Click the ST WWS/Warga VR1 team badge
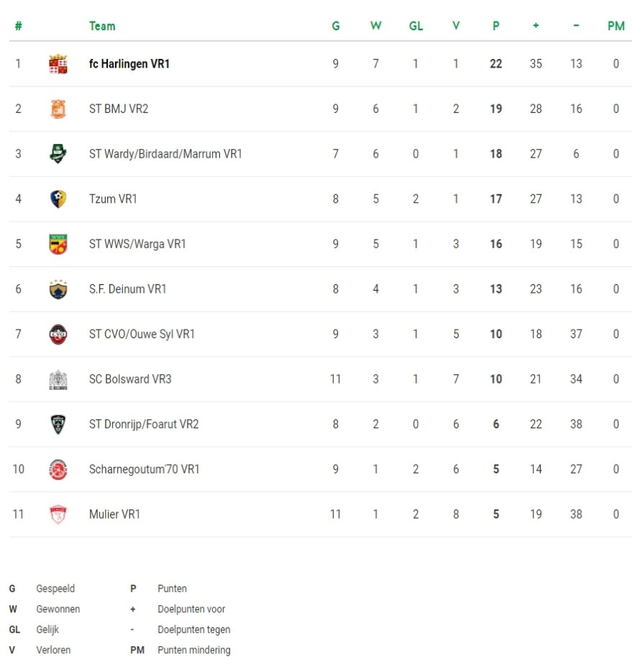632x672 pixels. [x=58, y=245]
